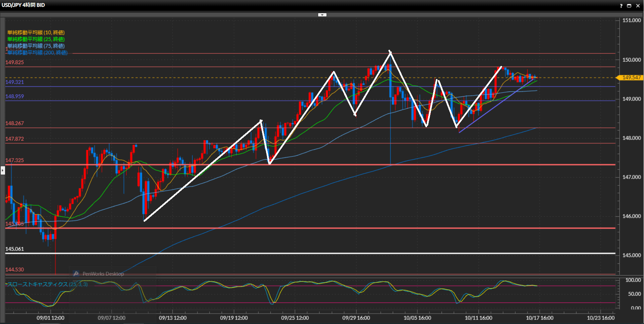Select the slow stochastics indicator label

(x=47, y=284)
